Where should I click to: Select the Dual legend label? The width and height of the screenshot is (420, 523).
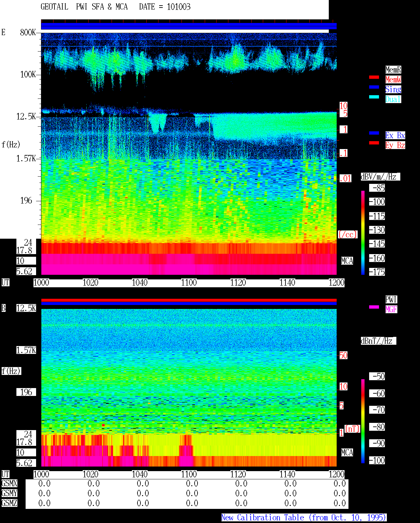tap(393, 99)
